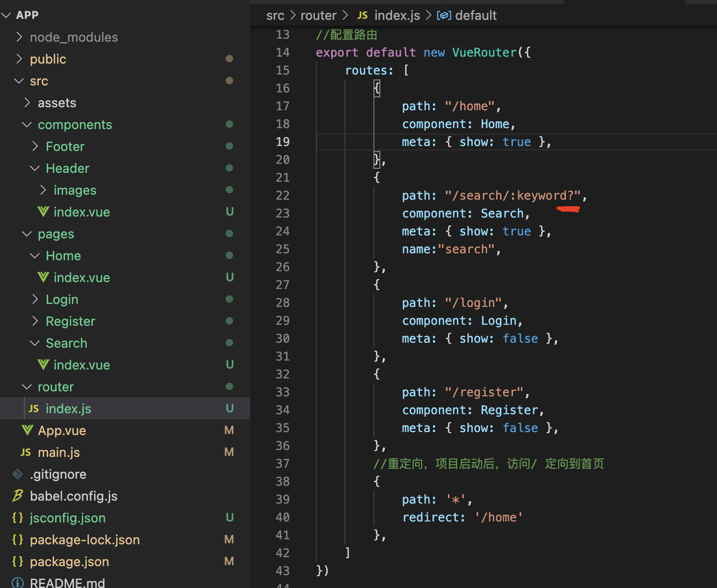717x588 pixels.
Task: Select the Register folder in explorer
Action: click(125, 321)
